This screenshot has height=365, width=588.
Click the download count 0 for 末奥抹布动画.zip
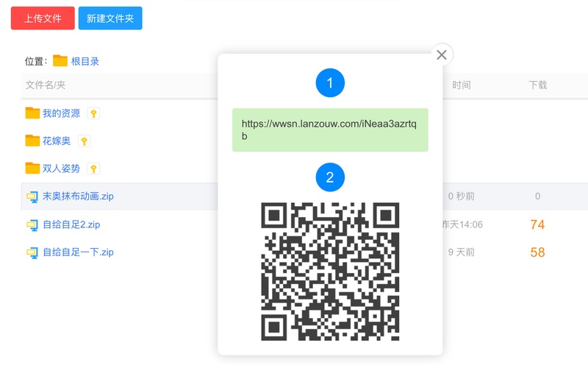[537, 196]
